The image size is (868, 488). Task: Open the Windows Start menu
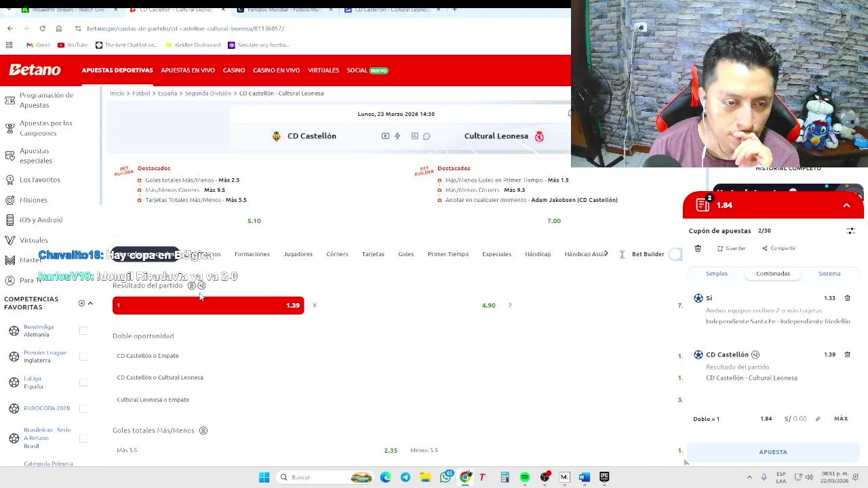[264, 477]
